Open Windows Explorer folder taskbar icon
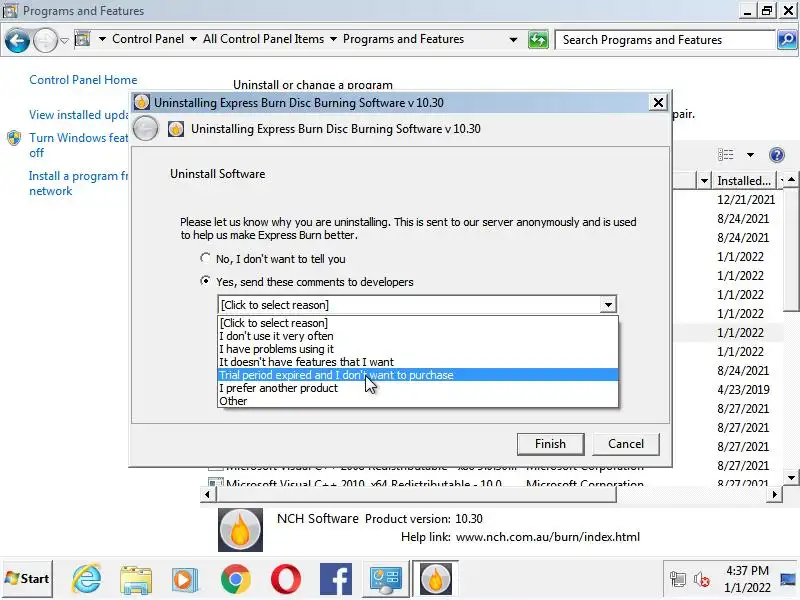 (136, 580)
